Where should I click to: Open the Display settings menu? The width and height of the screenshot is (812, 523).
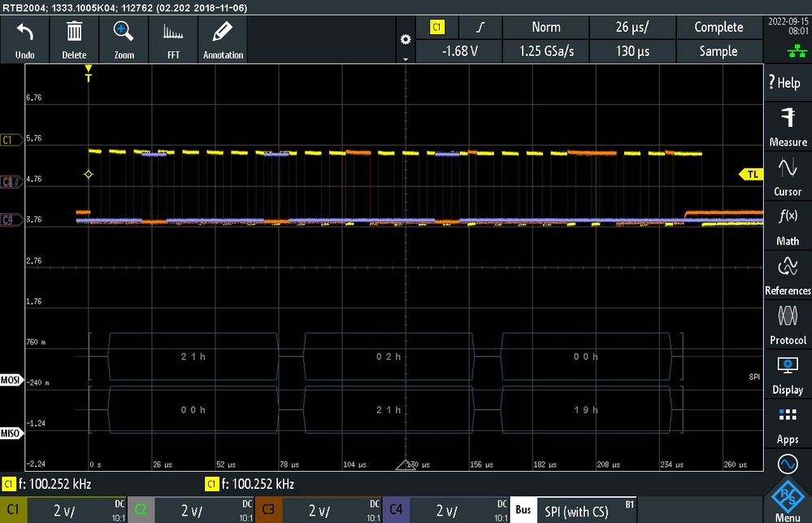[787, 375]
